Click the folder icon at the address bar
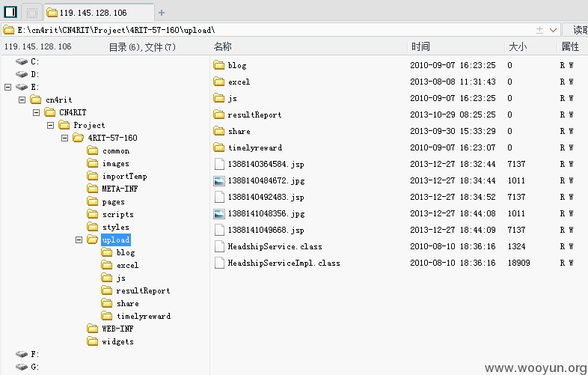Image resolution: width=588 pixels, height=375 pixels. click(9, 30)
